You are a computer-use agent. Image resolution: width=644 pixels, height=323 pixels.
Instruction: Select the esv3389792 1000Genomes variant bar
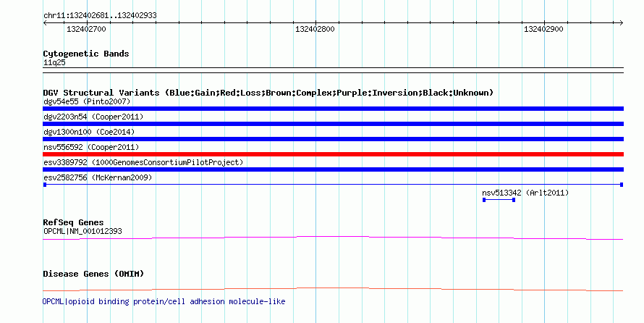(333, 169)
